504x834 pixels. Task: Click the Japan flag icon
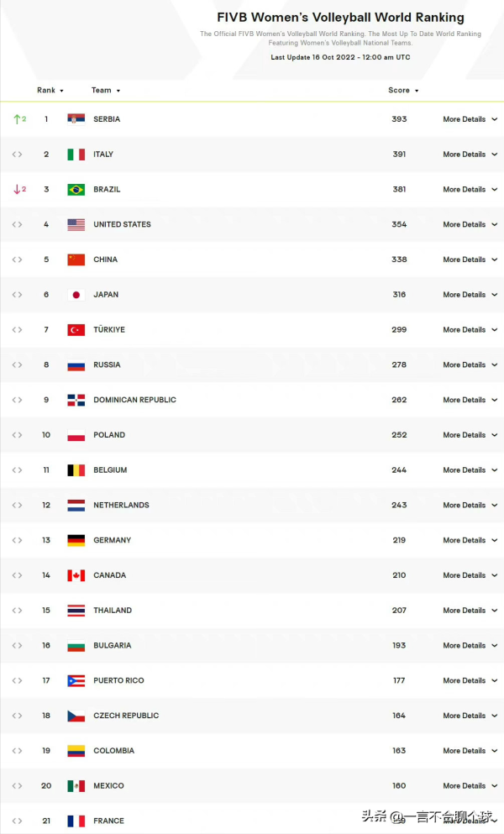pyautogui.click(x=76, y=295)
